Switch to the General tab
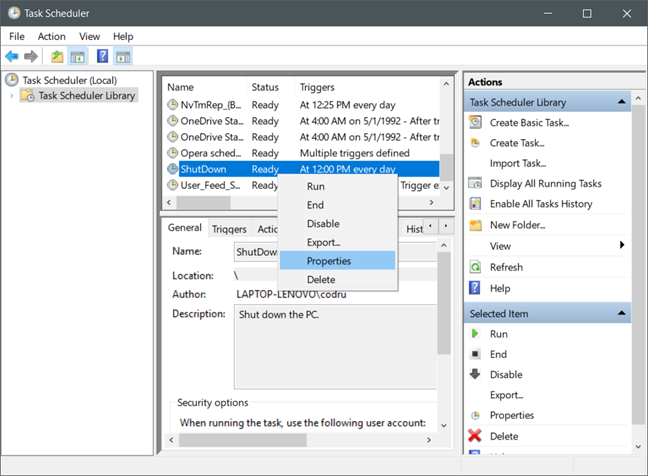 pos(185,228)
